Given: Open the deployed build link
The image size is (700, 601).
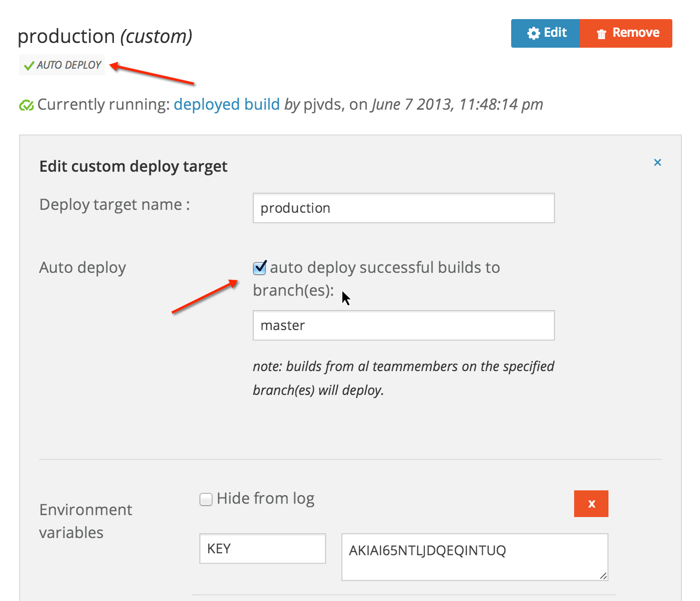Looking at the screenshot, I should coord(226,104).
